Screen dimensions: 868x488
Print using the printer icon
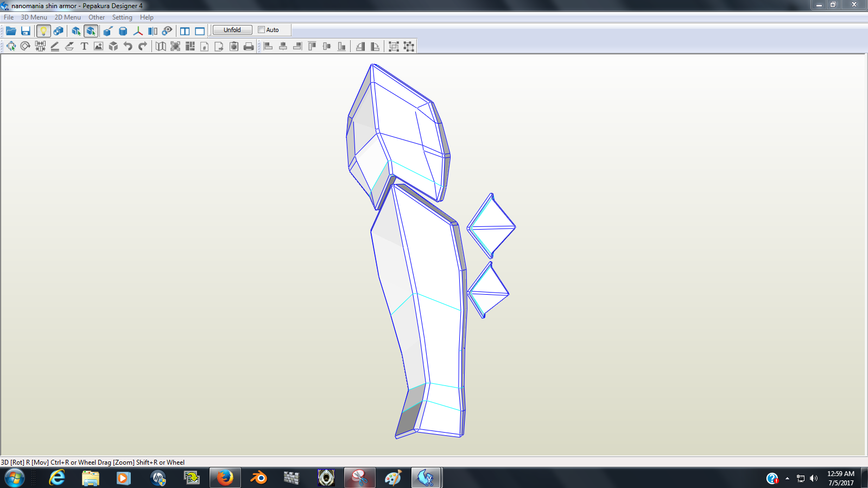coord(249,46)
